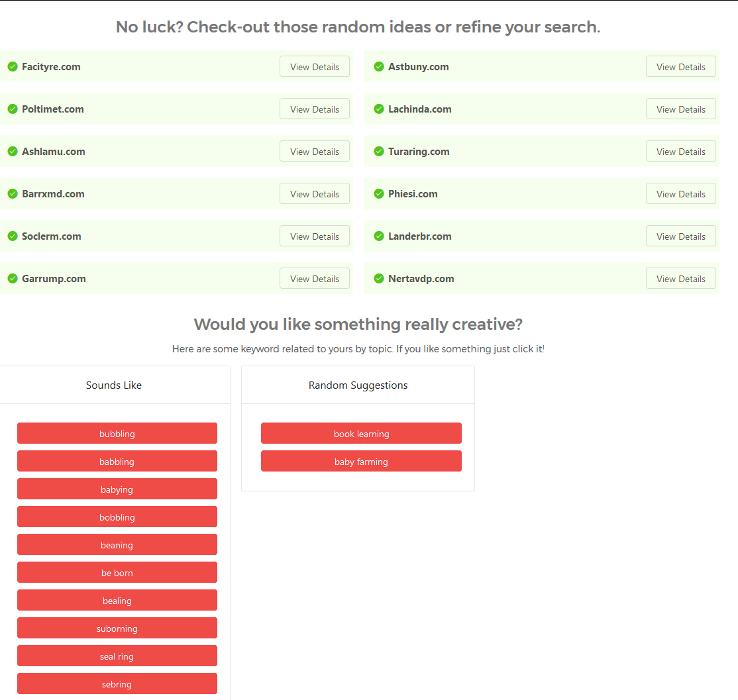Screen dimensions: 738x700
Task: Click the check icon beside Ashlamu.com
Action: pyautogui.click(x=12, y=151)
